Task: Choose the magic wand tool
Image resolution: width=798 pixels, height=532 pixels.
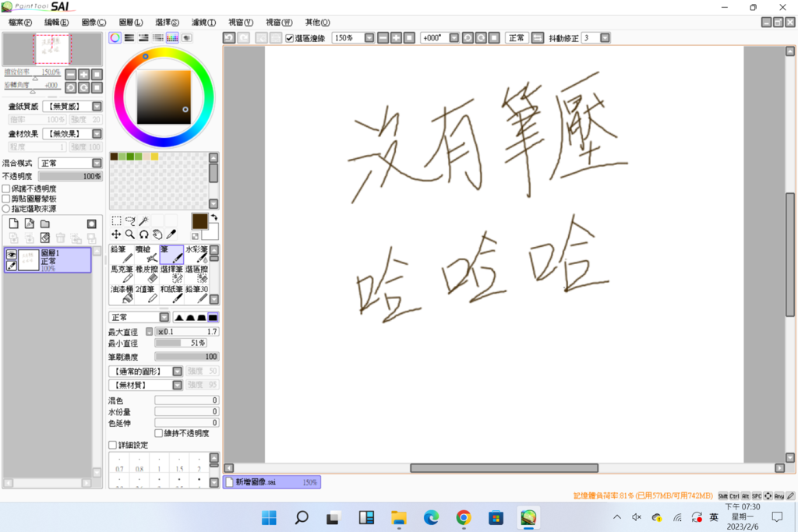Action: pos(144,220)
